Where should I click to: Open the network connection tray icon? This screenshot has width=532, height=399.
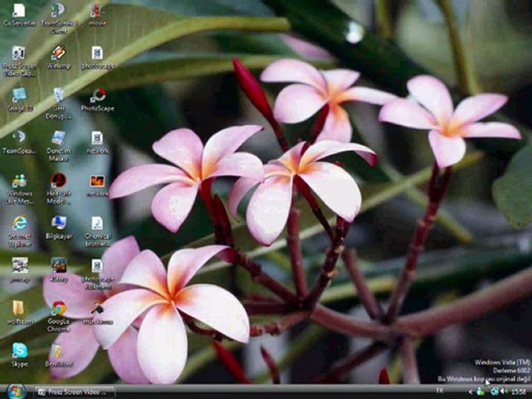[x=494, y=392]
